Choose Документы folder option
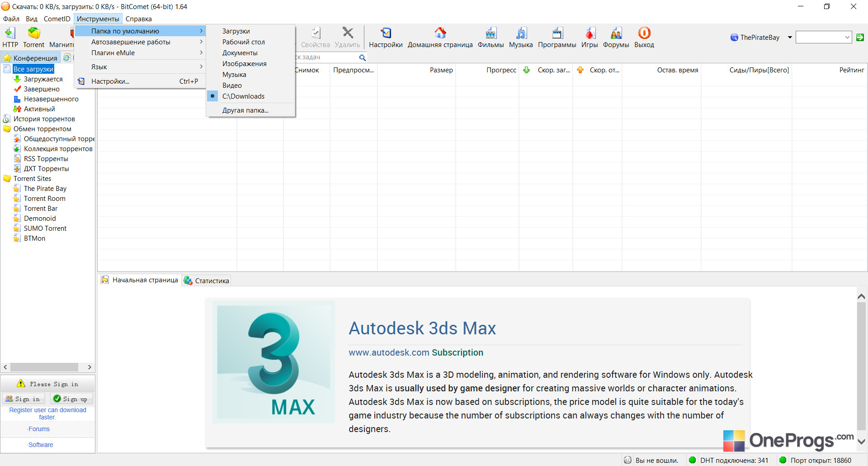This screenshot has height=466, width=868. pyautogui.click(x=251, y=53)
